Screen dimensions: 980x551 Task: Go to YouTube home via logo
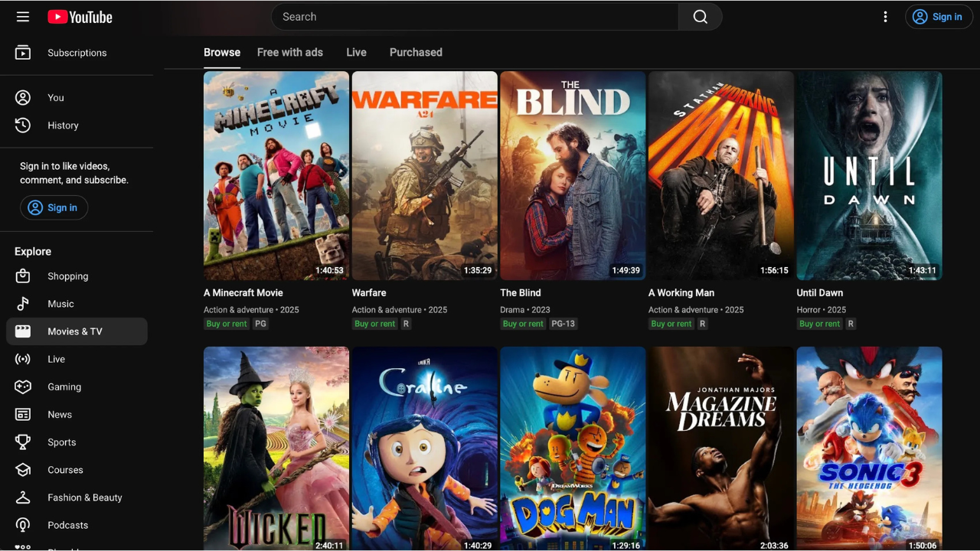click(x=80, y=17)
